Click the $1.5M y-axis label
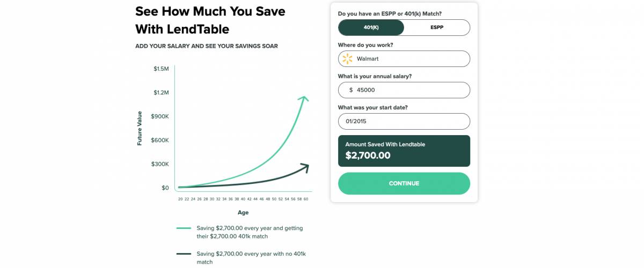The width and height of the screenshot is (644, 268). [x=161, y=69]
